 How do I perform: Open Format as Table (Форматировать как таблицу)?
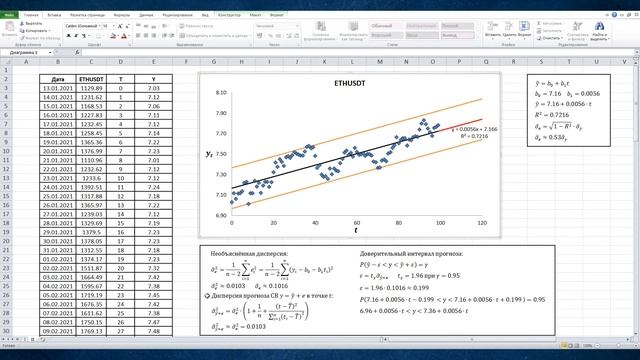point(353,31)
